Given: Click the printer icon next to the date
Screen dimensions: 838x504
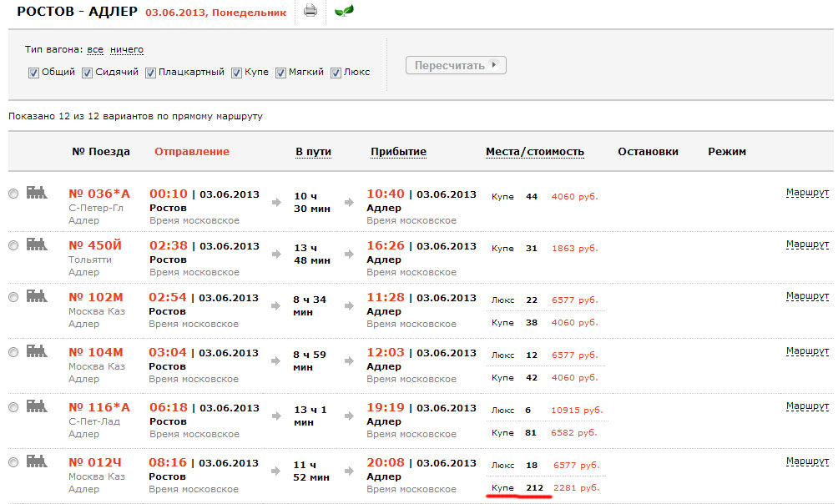Looking at the screenshot, I should (x=310, y=11).
